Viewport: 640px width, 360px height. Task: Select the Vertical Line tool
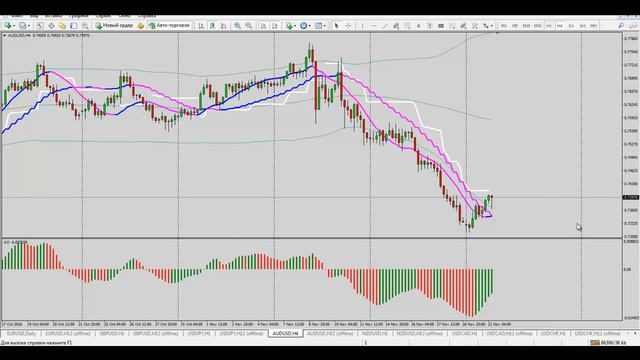click(362, 26)
